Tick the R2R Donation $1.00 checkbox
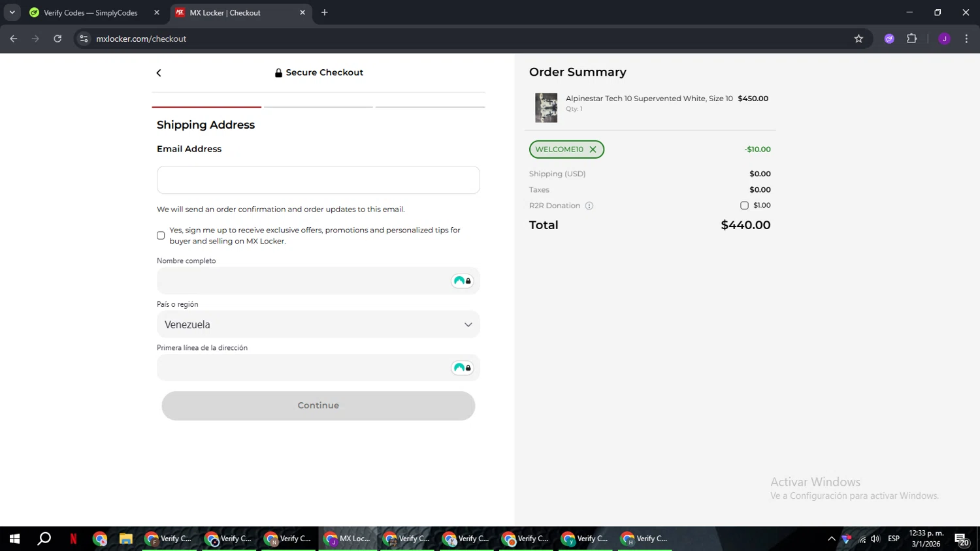Image resolution: width=980 pixels, height=551 pixels. pyautogui.click(x=744, y=206)
